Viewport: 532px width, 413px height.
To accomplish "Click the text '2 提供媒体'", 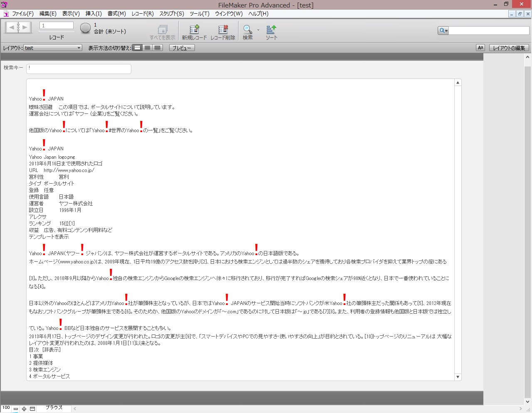I will [x=41, y=363].
